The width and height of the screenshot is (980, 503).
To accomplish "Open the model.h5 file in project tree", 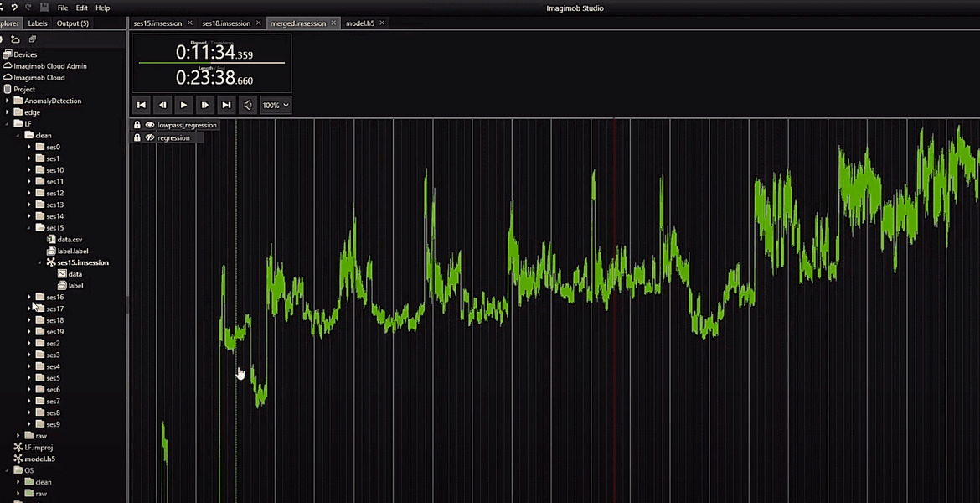I will pos(39,459).
